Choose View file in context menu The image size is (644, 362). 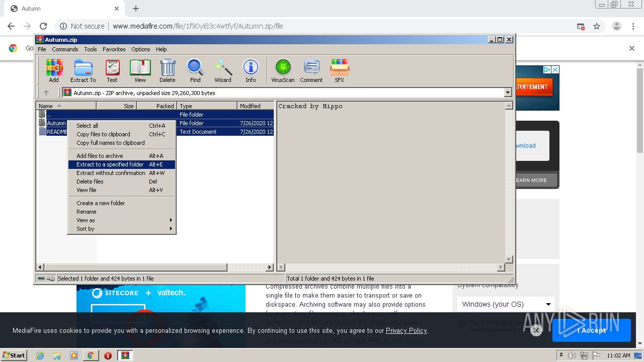pyautogui.click(x=122, y=190)
